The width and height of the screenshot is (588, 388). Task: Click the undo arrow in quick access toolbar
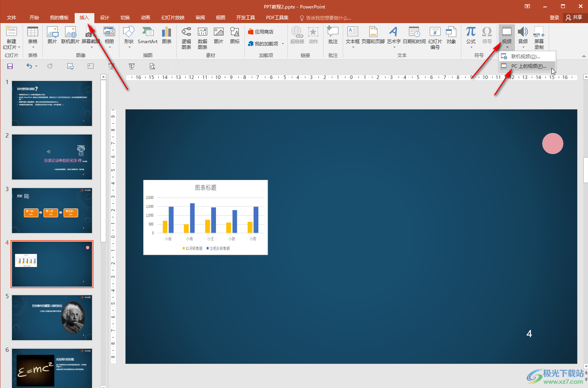coord(29,66)
